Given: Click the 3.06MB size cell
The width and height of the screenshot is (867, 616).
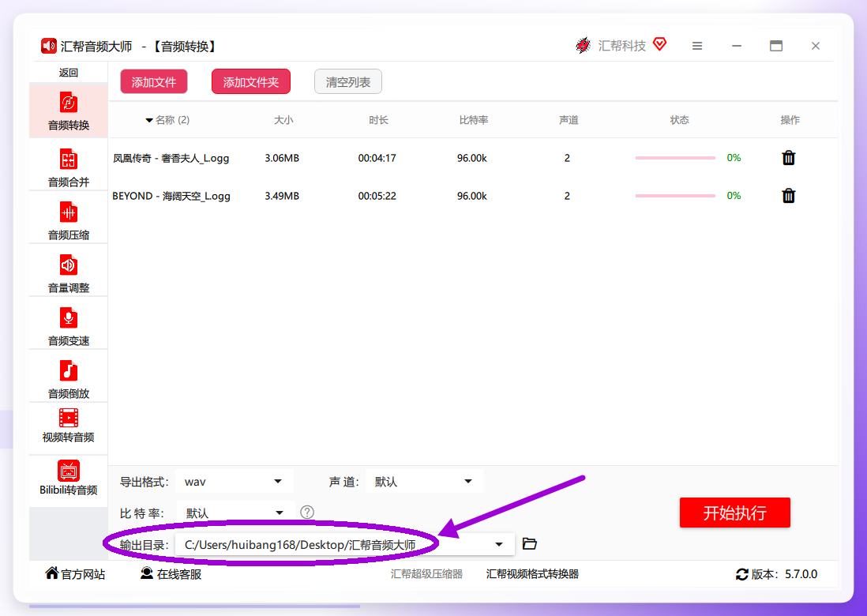Looking at the screenshot, I should pos(282,158).
